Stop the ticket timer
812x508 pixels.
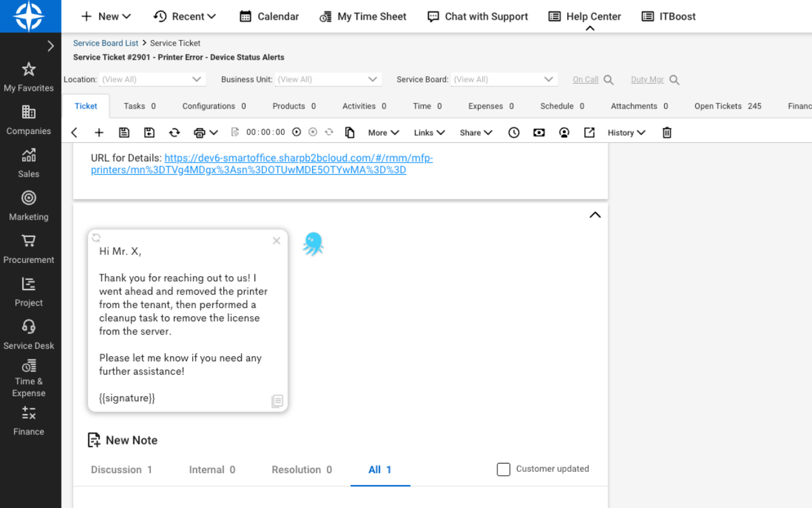pos(313,132)
